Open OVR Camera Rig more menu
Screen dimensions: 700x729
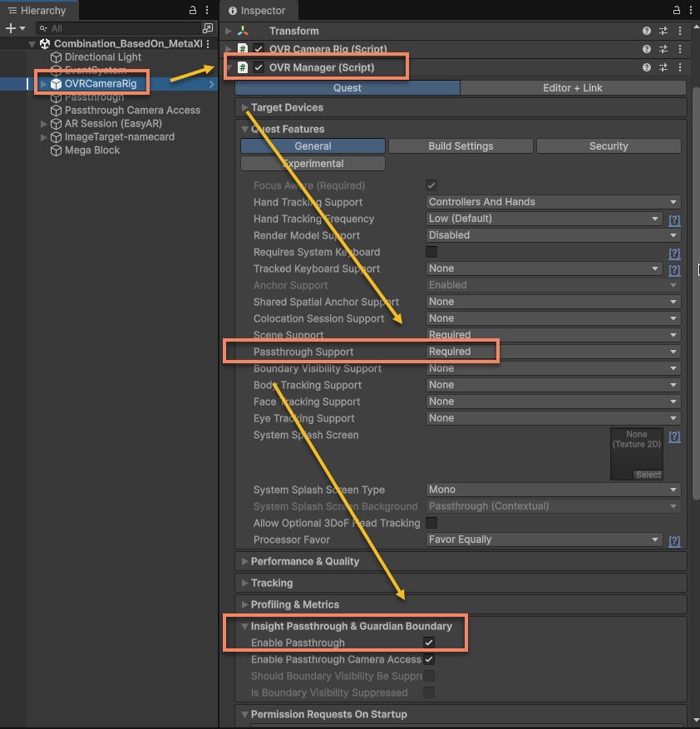pos(680,49)
